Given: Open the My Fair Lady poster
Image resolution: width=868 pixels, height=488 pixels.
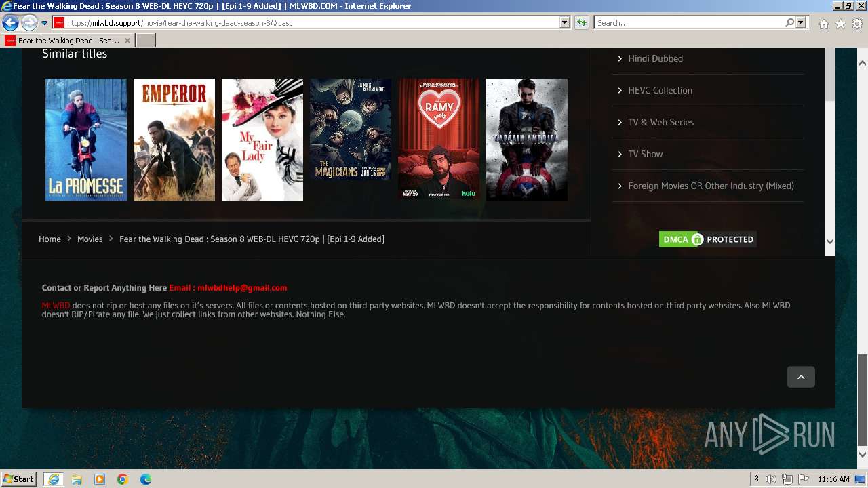Looking at the screenshot, I should [262, 140].
